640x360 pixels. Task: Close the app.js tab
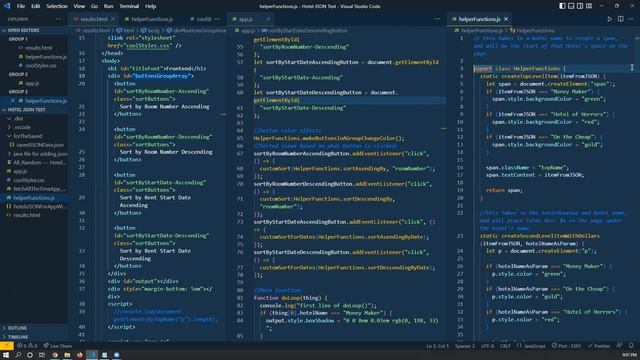[x=268, y=19]
